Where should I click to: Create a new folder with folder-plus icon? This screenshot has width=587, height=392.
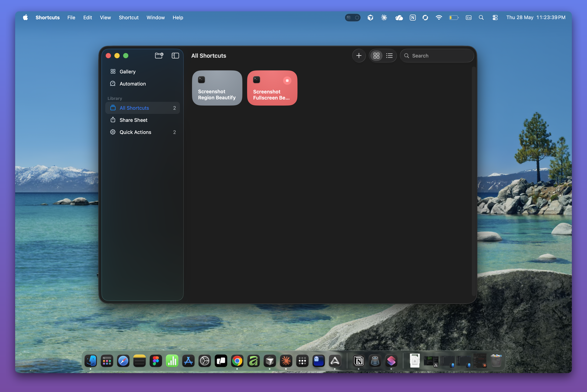pyautogui.click(x=159, y=55)
